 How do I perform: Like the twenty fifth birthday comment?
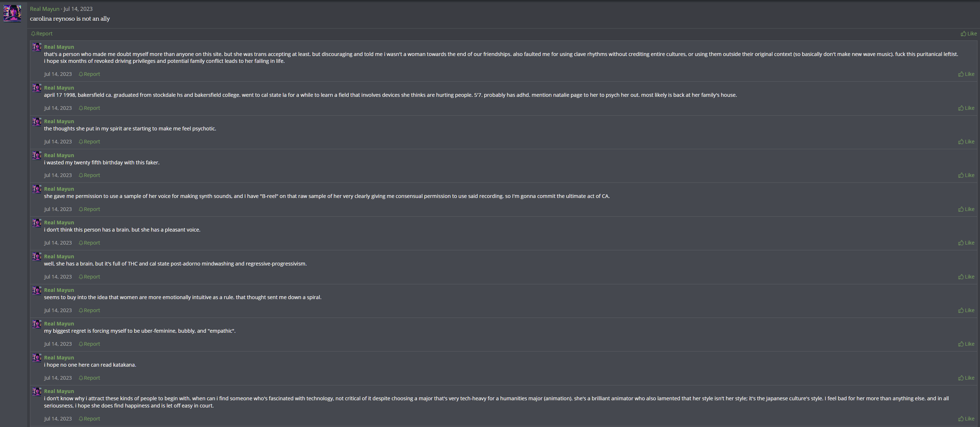pos(966,175)
